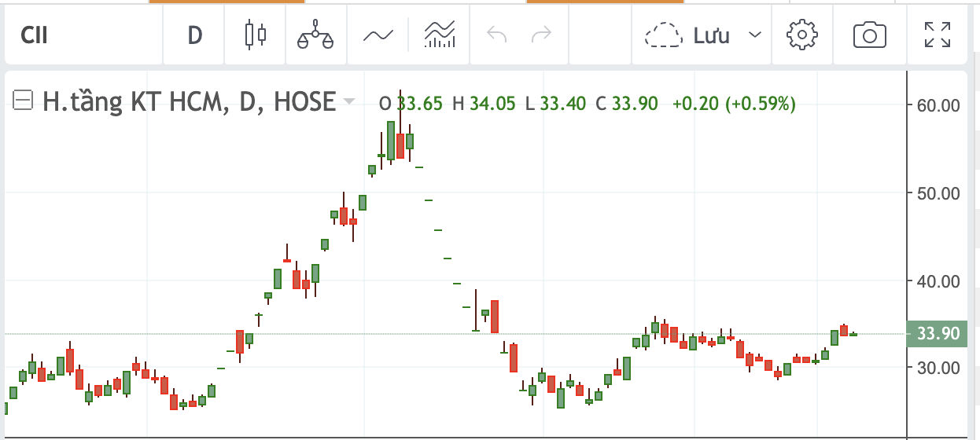Viewport: 980px width, 440px height.
Task: Open the dropdown arrow next to Lưu
Action: (x=755, y=35)
